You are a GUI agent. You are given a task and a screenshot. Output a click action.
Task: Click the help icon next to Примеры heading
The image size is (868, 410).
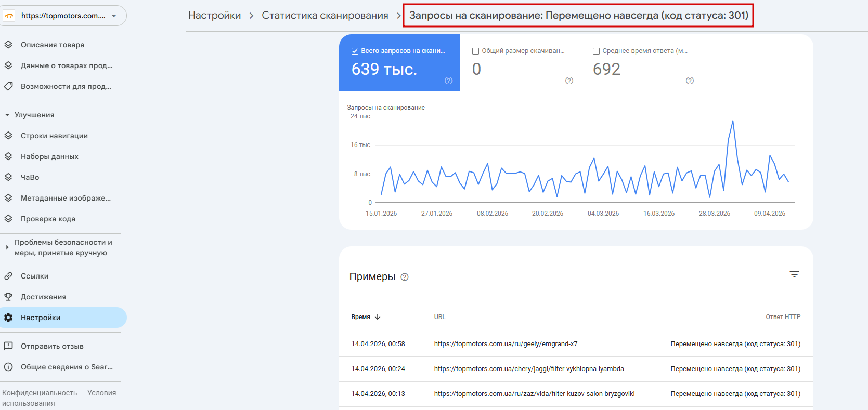(x=405, y=277)
